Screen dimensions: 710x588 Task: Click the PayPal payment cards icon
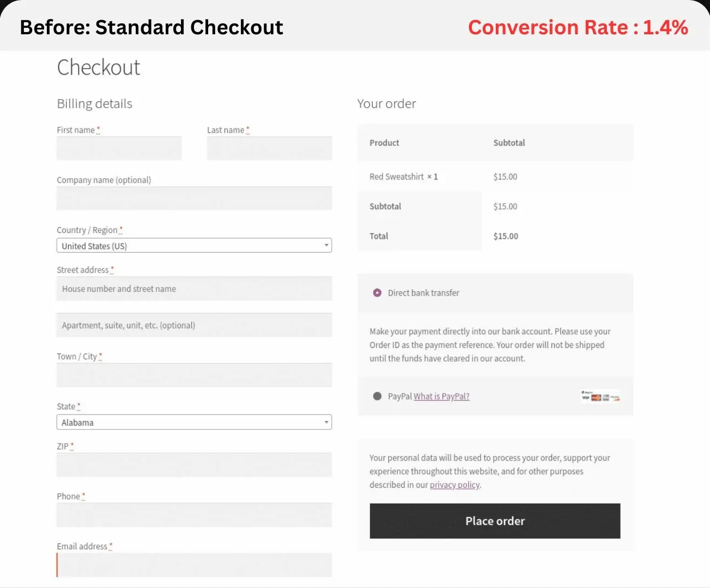click(x=600, y=396)
